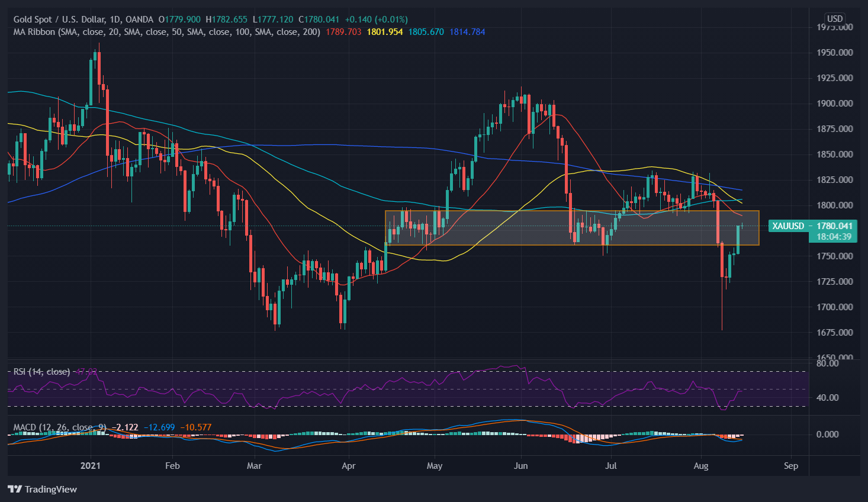Click the 1850.000 price axis label
This screenshot has height=502, width=868.
pos(835,155)
